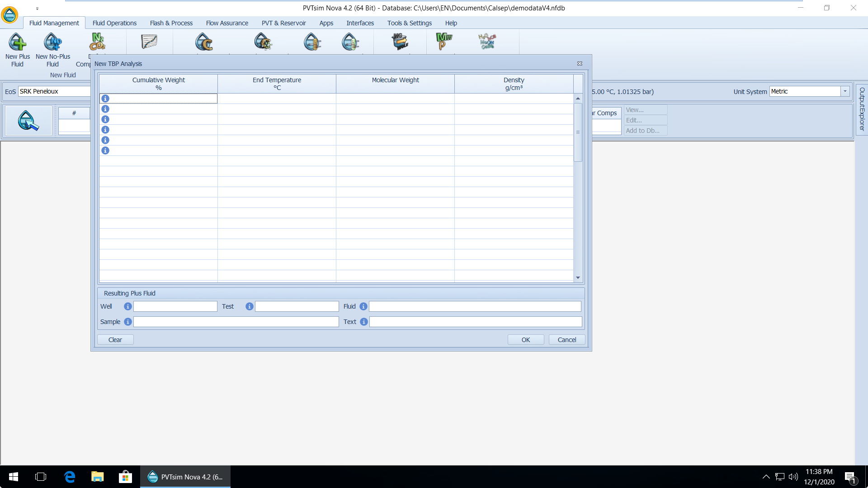Click info icon in fifth TBP table row
The image size is (868, 488).
pyautogui.click(x=105, y=140)
